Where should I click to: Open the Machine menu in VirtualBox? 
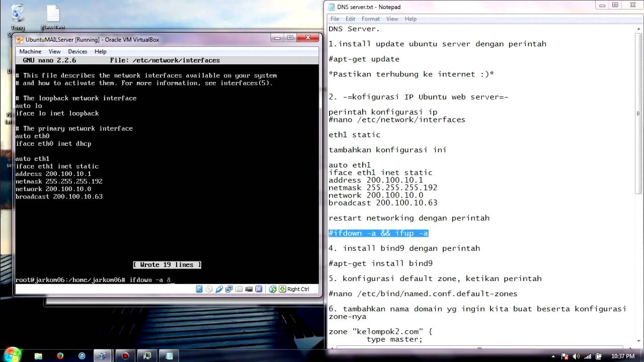(30, 51)
